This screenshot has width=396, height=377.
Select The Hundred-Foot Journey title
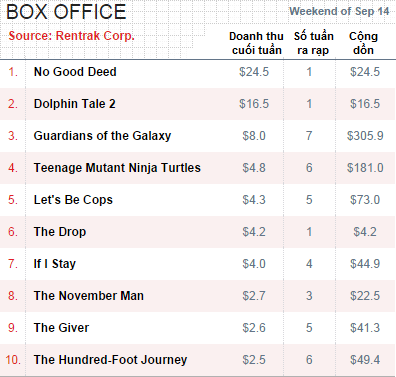[x=110, y=360]
